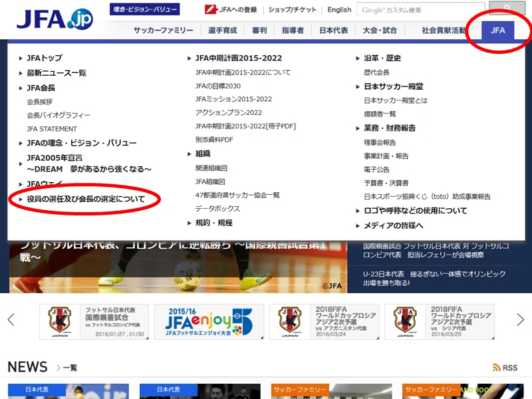The height and width of the screenshot is (399, 532).
Task: Click the carousel left arrow
Action: tap(11, 320)
